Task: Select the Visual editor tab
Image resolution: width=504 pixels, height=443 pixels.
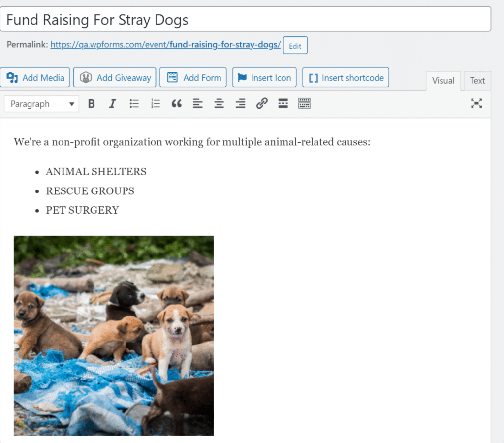Action: (x=442, y=80)
